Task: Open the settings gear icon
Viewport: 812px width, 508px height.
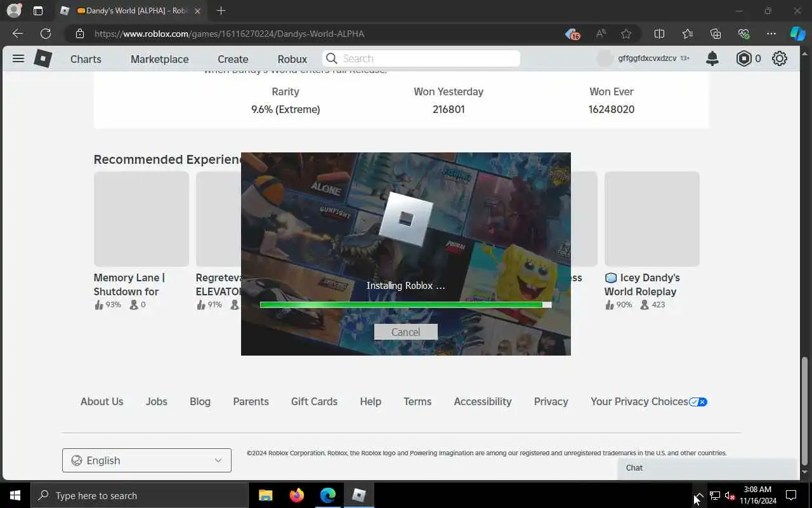Action: tap(780, 58)
